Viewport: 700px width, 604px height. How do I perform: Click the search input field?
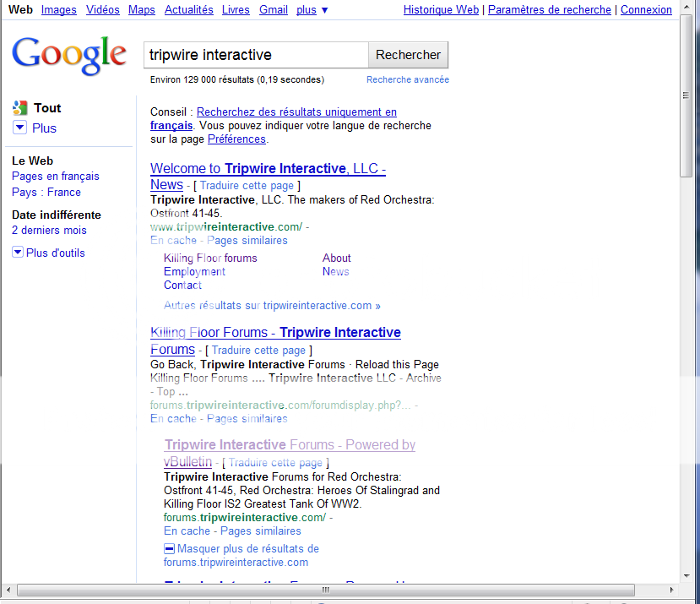tap(256, 55)
